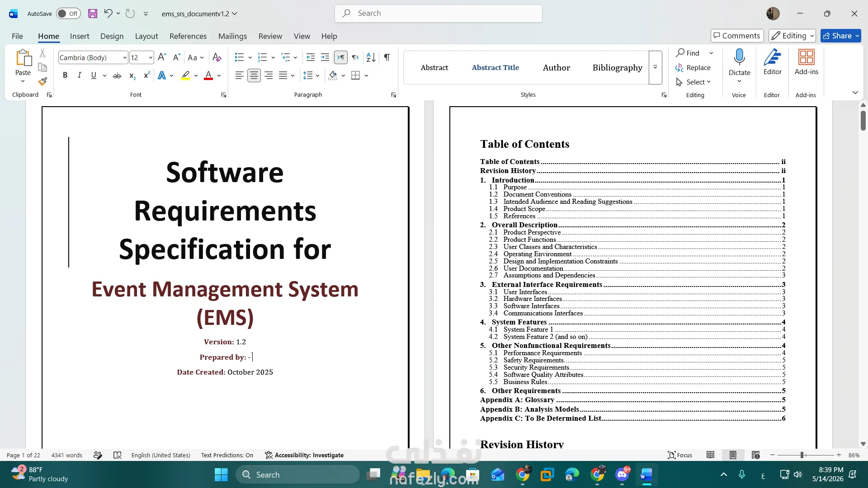
Task: Expand the Change Case menu
Action: (x=196, y=57)
